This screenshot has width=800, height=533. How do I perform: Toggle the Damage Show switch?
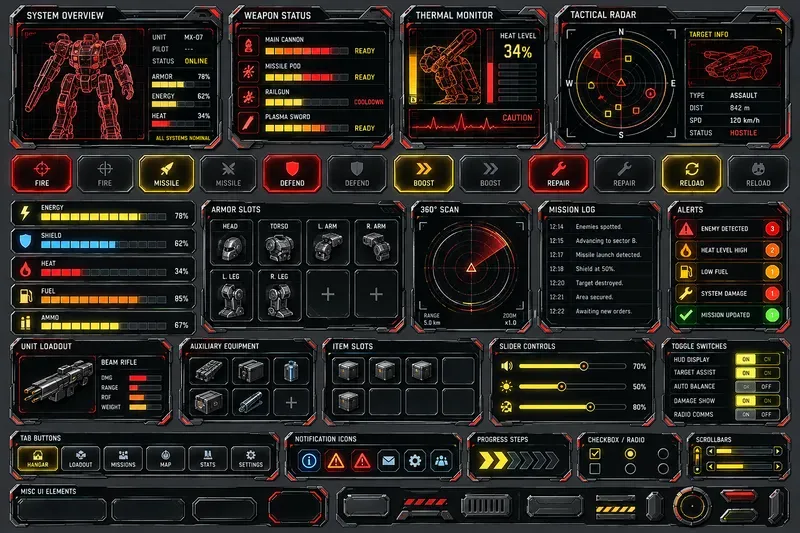pyautogui.click(x=757, y=400)
